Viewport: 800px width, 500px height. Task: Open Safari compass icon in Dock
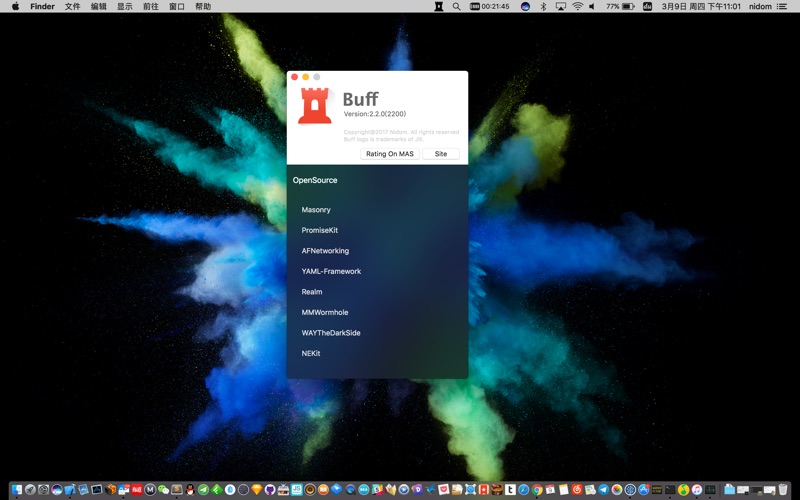point(523,490)
